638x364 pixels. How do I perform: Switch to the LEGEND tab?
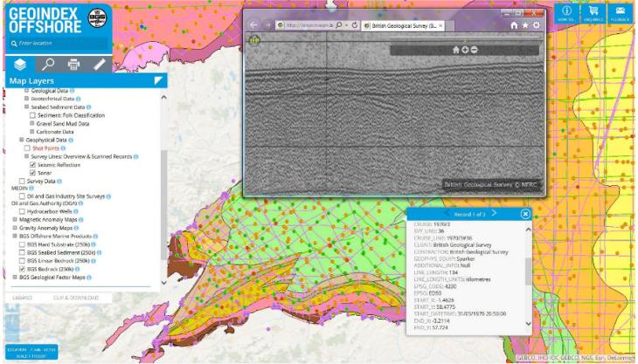click(22, 298)
